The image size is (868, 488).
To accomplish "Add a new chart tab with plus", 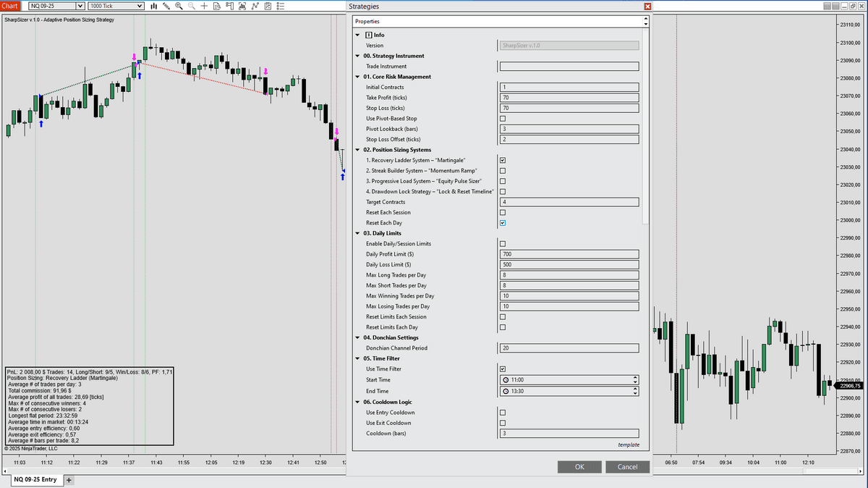I will (69, 480).
